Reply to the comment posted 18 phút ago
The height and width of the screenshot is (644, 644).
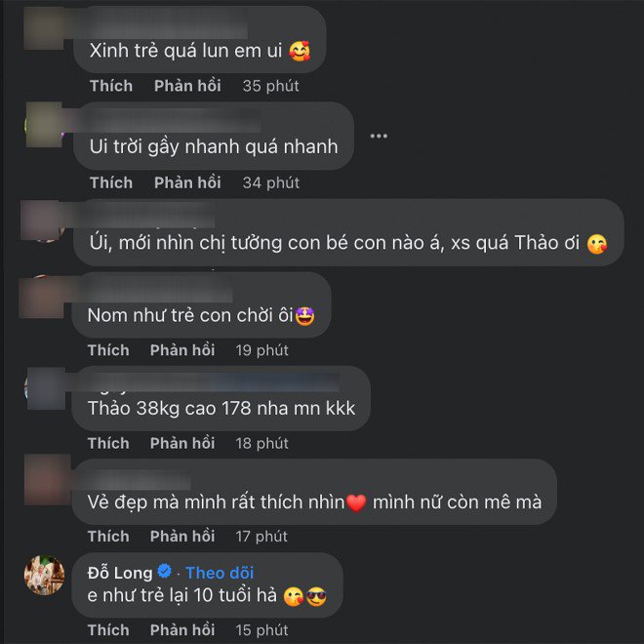[x=182, y=444]
